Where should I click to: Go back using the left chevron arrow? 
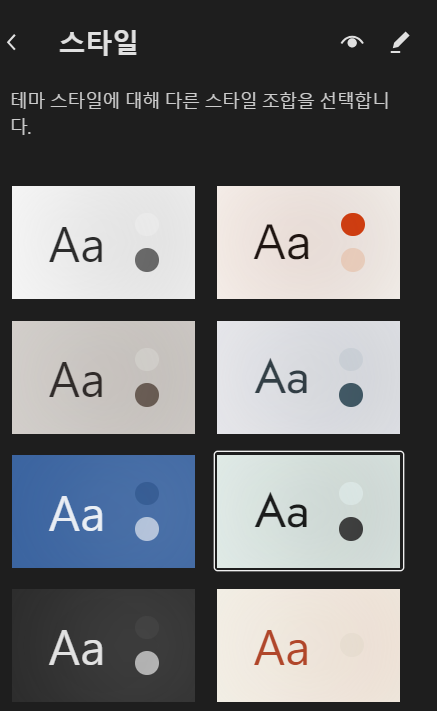pos(12,43)
